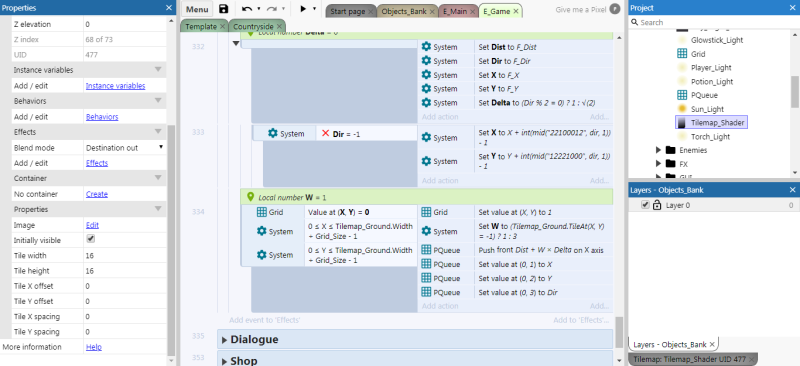Click the Preview play button
Screen dimensions: 800x366
[303, 9]
